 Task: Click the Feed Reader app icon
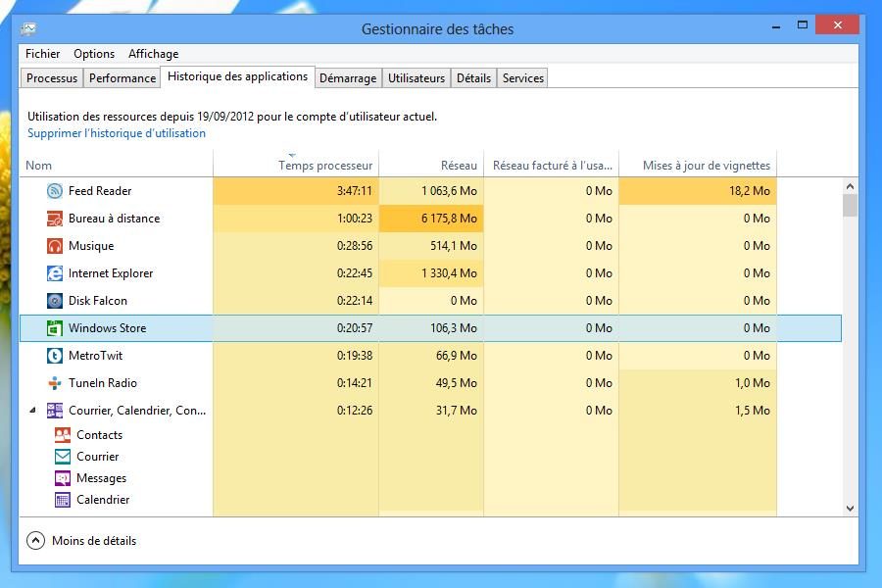click(55, 191)
